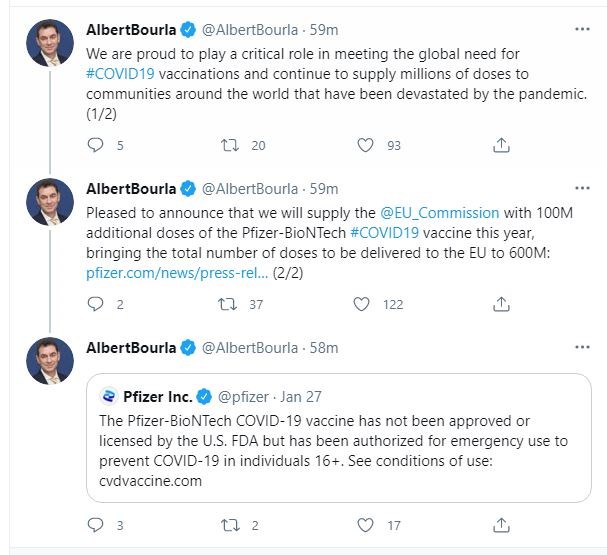Like the tweet with 17 likes
Image resolution: width=607 pixels, height=555 pixels.
365,524
